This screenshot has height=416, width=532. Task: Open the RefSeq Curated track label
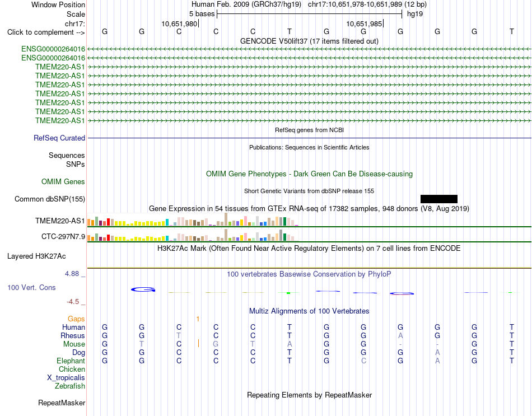pyautogui.click(x=59, y=138)
